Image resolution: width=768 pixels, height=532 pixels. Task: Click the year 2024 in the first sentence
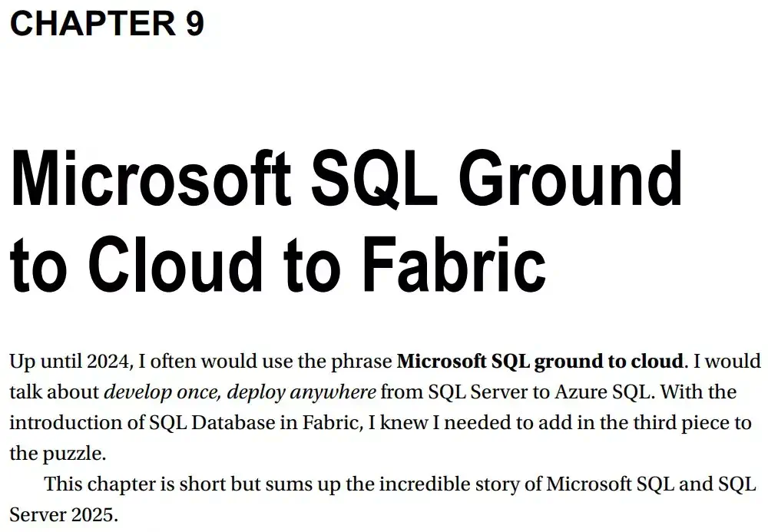[108, 361]
